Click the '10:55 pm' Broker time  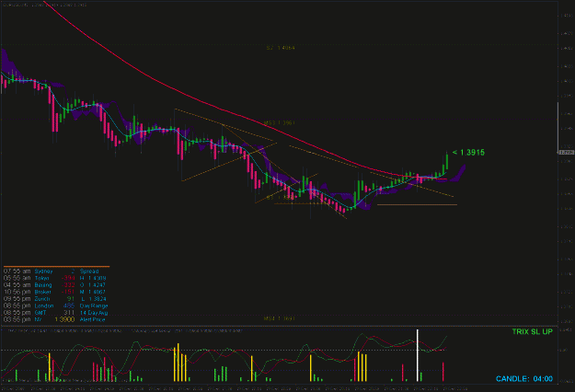point(17,292)
